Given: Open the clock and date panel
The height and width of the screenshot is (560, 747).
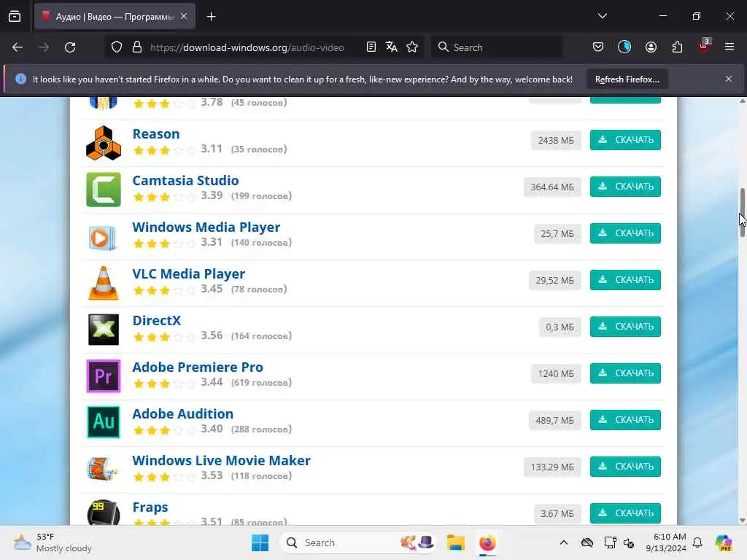Looking at the screenshot, I should [x=665, y=542].
